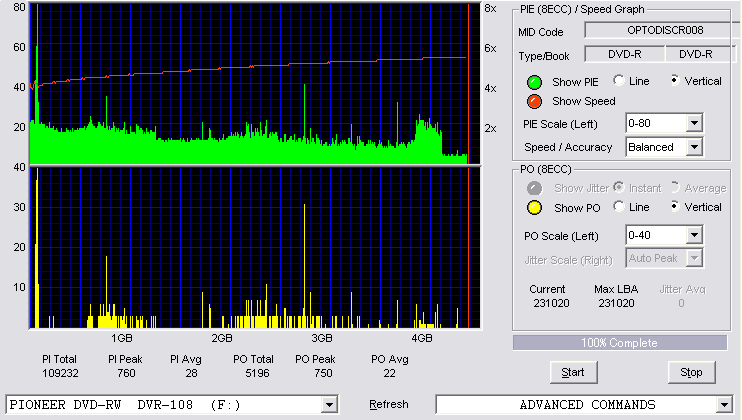The image size is (742, 420).
Task: Click the Speed / Accuracy label
Action: tap(568, 148)
